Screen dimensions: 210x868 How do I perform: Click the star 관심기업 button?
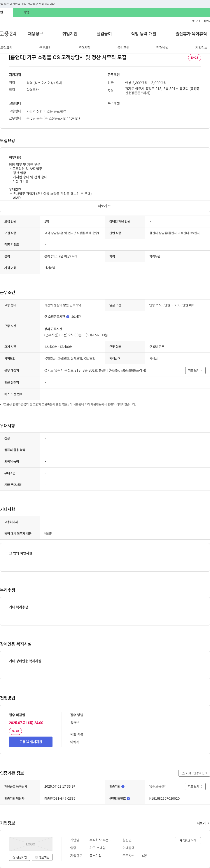pos(19,857)
